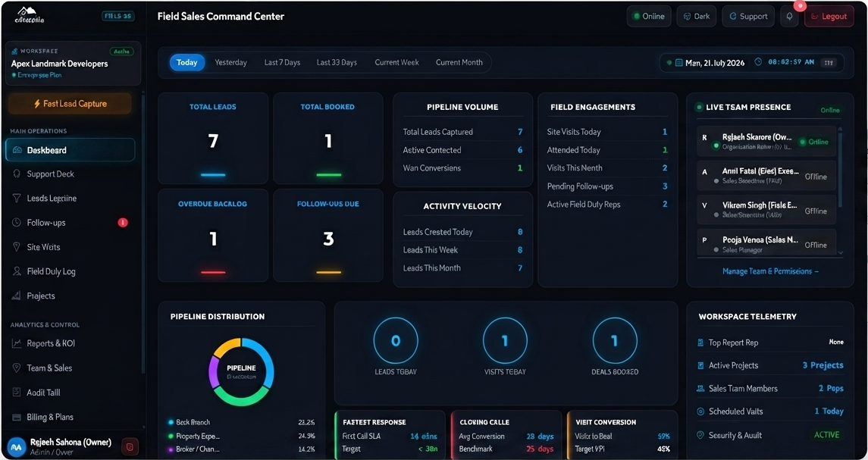This screenshot has height=460, width=868.
Task: Click the '1 Today' scheduled visits value
Action: [x=829, y=411]
